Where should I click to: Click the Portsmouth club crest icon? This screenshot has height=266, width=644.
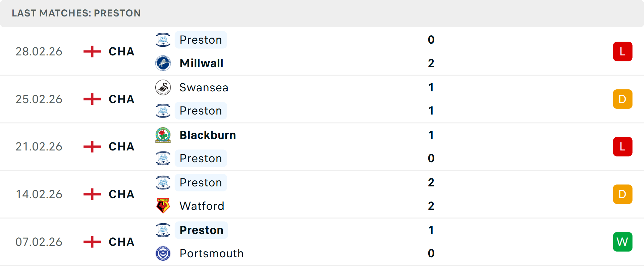tap(163, 253)
